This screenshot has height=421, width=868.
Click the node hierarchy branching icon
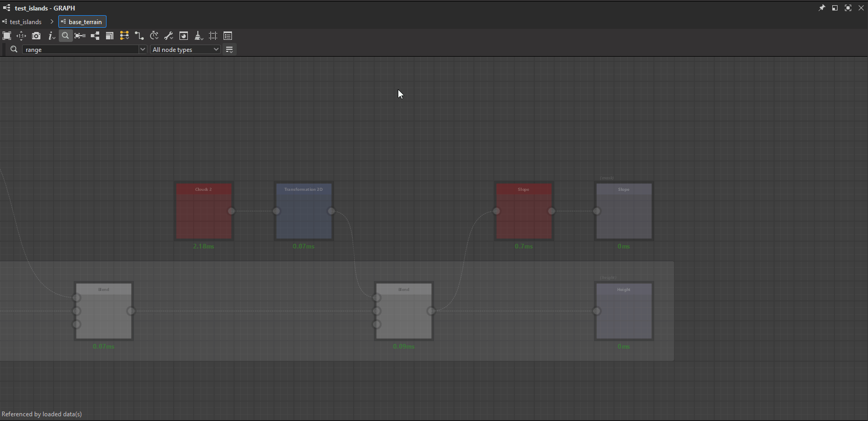point(95,36)
